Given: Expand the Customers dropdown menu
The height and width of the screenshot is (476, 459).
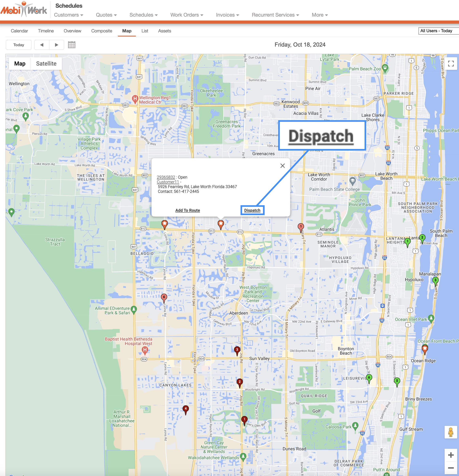Looking at the screenshot, I should tap(68, 15).
